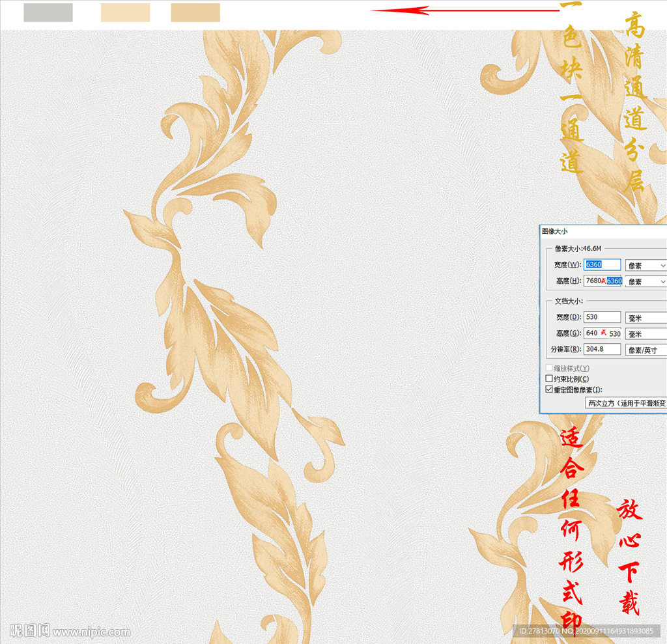Open document height unit dropdown 毫米

point(646,334)
